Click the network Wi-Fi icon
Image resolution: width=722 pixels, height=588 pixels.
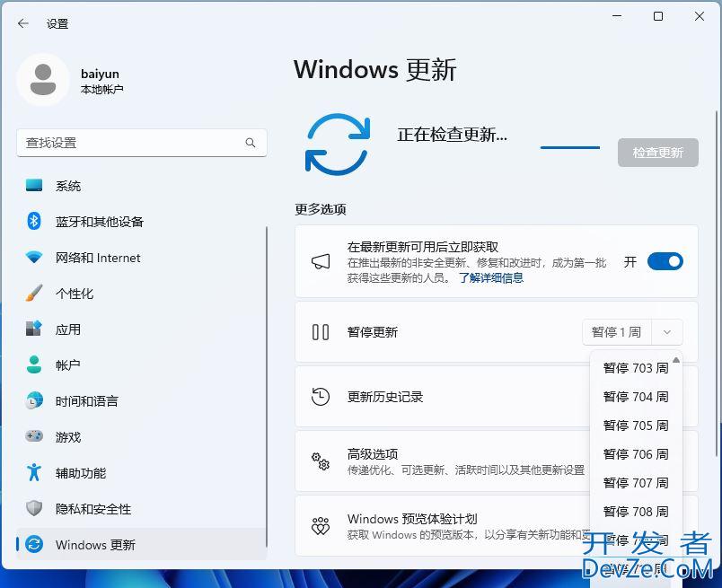[x=34, y=257]
